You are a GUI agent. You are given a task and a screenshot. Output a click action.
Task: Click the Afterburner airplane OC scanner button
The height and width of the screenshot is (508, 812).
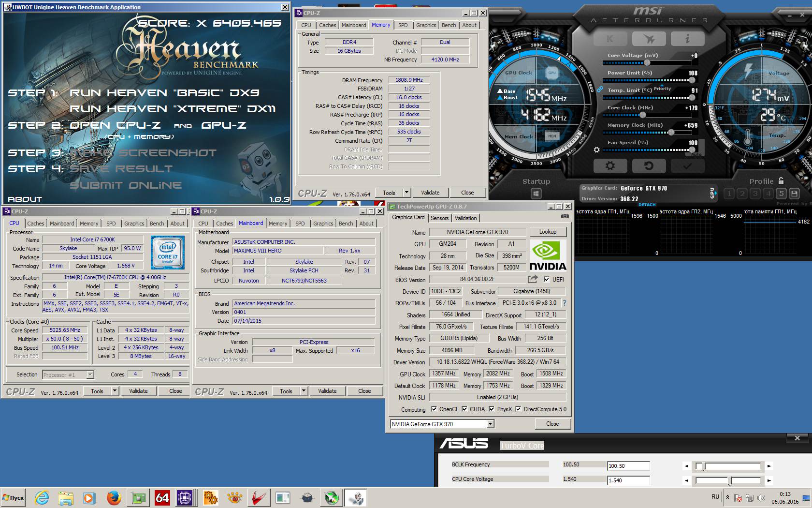tap(649, 39)
